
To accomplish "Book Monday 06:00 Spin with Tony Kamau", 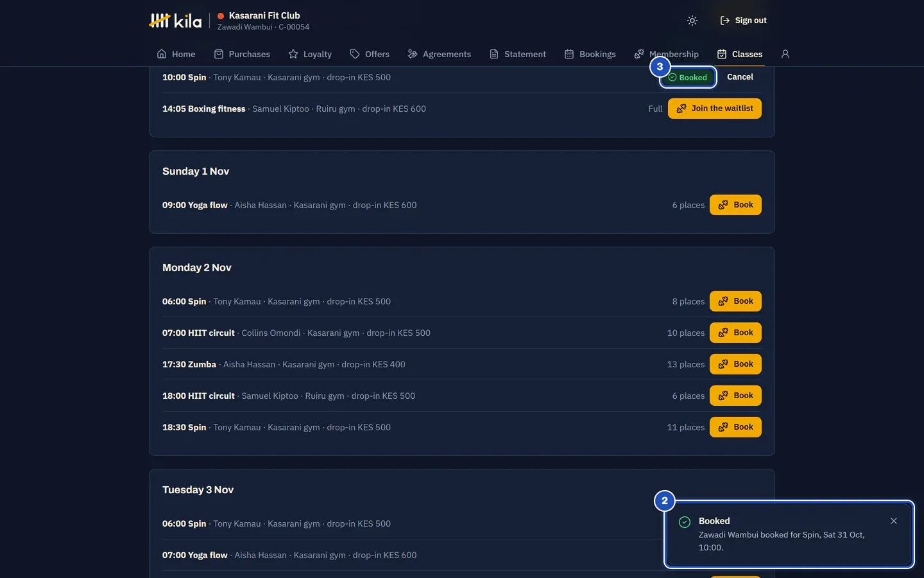I will tap(735, 301).
